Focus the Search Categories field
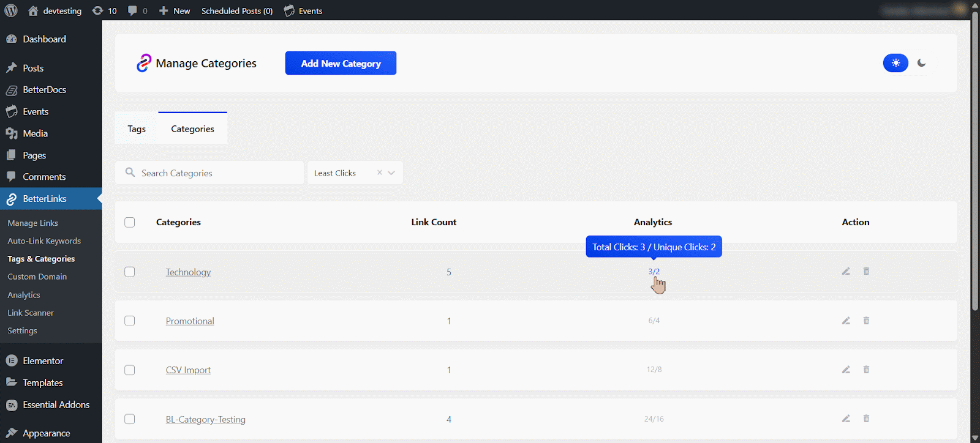Screen dimensions: 980x443 (x=209, y=173)
